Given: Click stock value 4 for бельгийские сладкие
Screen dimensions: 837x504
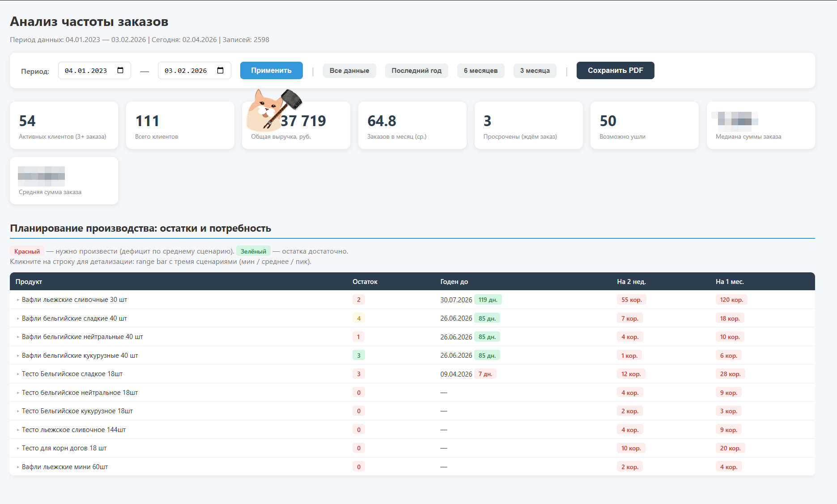Looking at the screenshot, I should (359, 318).
